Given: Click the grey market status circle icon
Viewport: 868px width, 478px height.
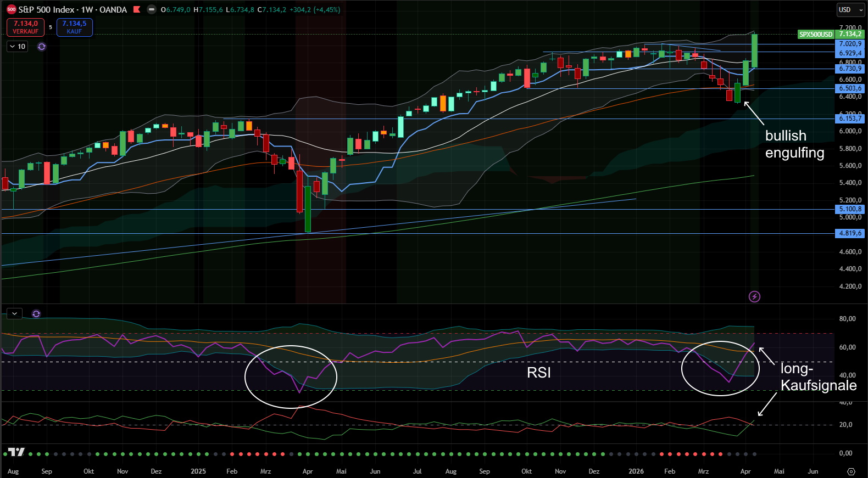Looking at the screenshot, I should (x=152, y=9).
